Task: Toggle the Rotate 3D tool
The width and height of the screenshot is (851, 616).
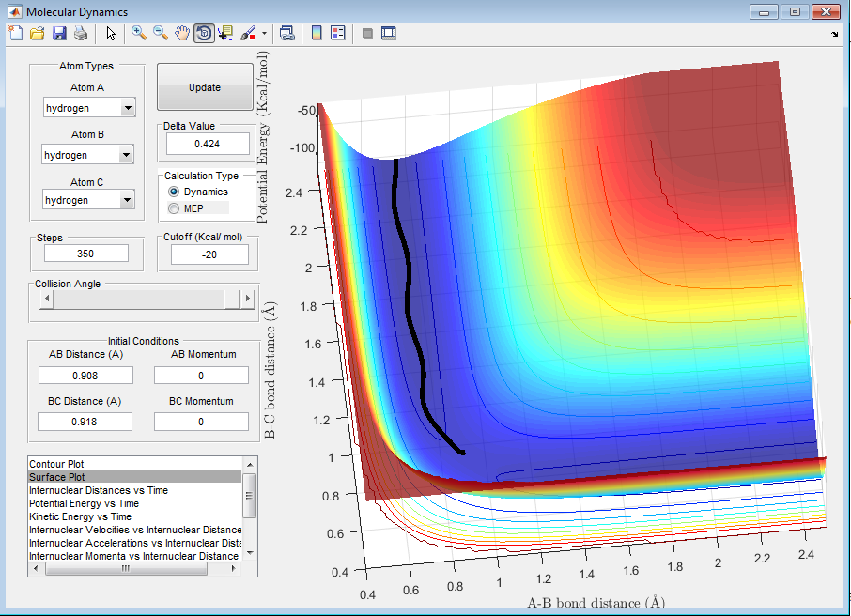Action: pyautogui.click(x=204, y=33)
